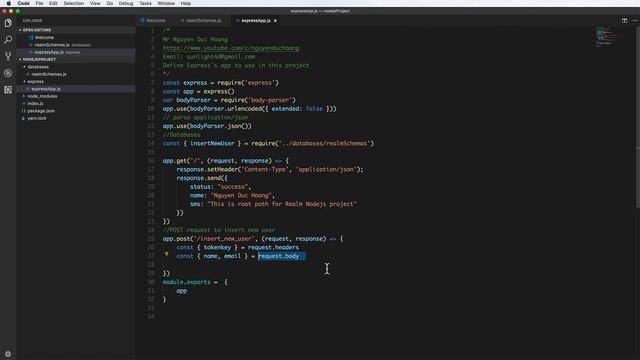Open realmSchemas.js under databases folder
The width and height of the screenshot is (640, 360).
pos(49,74)
